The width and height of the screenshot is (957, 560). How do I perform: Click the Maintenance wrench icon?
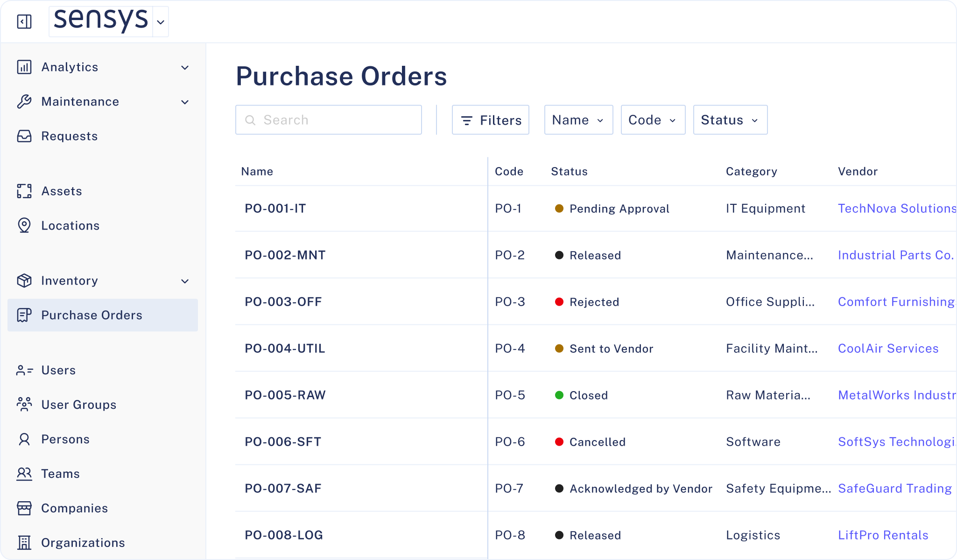click(x=24, y=102)
